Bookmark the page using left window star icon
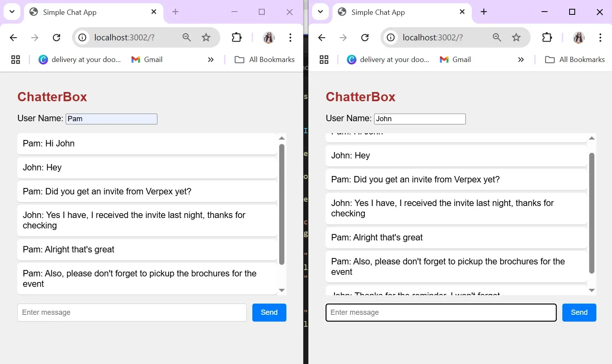The width and height of the screenshot is (612, 364). click(206, 38)
